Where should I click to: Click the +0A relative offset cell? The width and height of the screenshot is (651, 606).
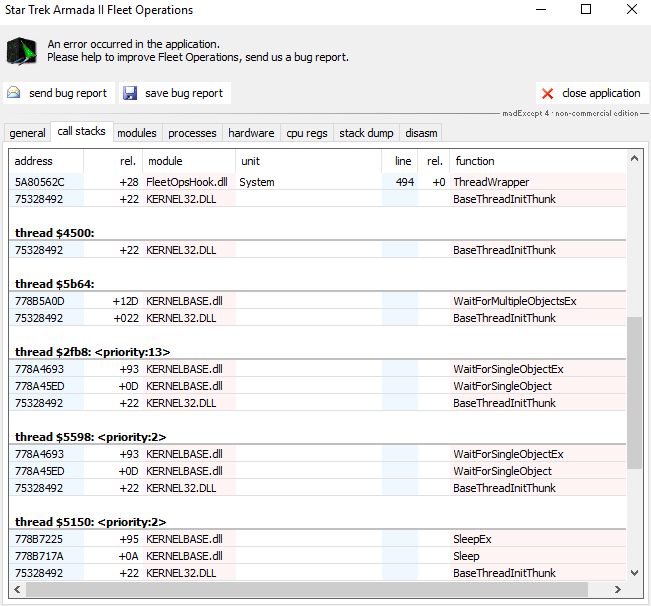click(x=113, y=556)
